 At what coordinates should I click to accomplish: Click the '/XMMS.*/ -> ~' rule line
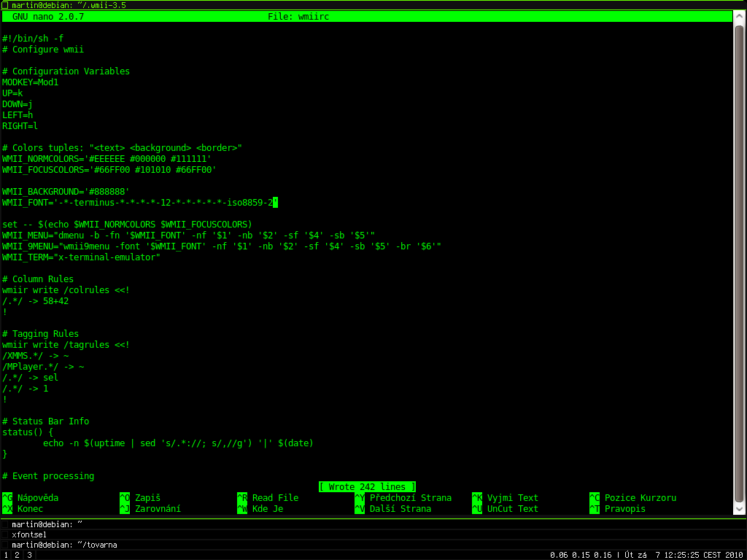pyautogui.click(x=35, y=356)
